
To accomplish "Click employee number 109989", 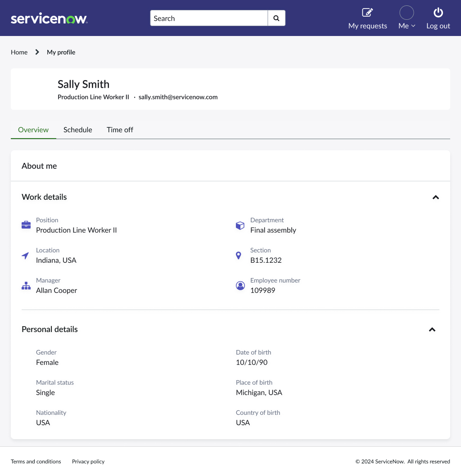I will click(263, 291).
